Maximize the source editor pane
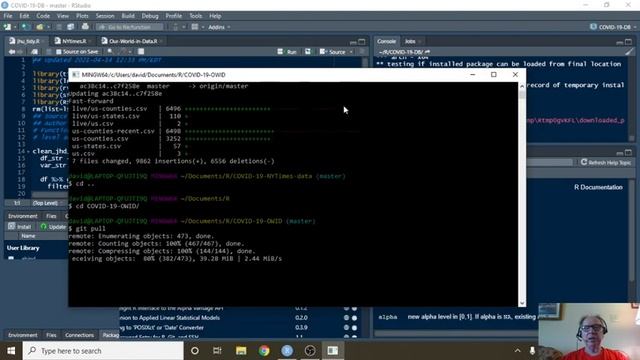The width and height of the screenshot is (640, 360). (362, 42)
